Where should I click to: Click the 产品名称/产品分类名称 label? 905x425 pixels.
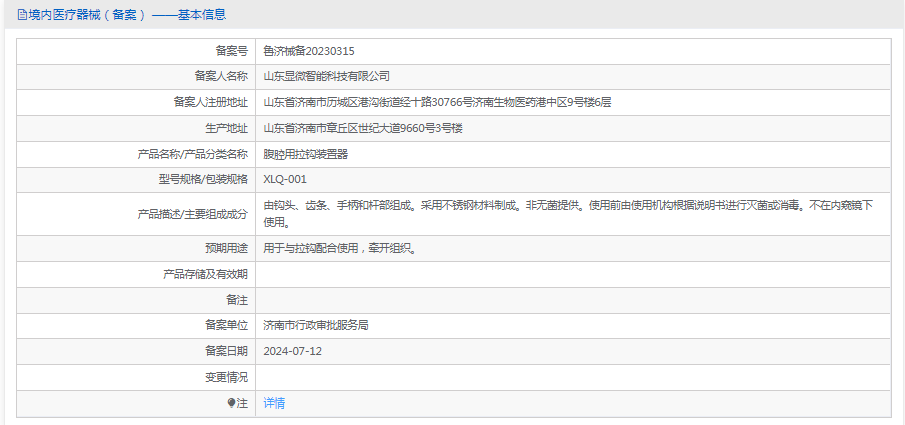(193, 154)
